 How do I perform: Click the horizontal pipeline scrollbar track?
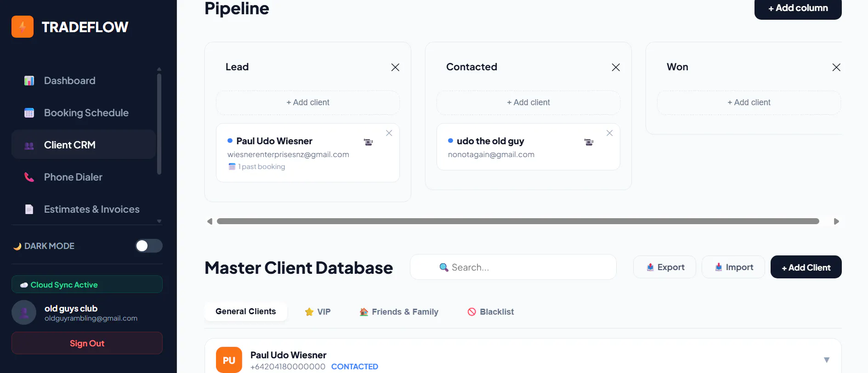coord(518,221)
